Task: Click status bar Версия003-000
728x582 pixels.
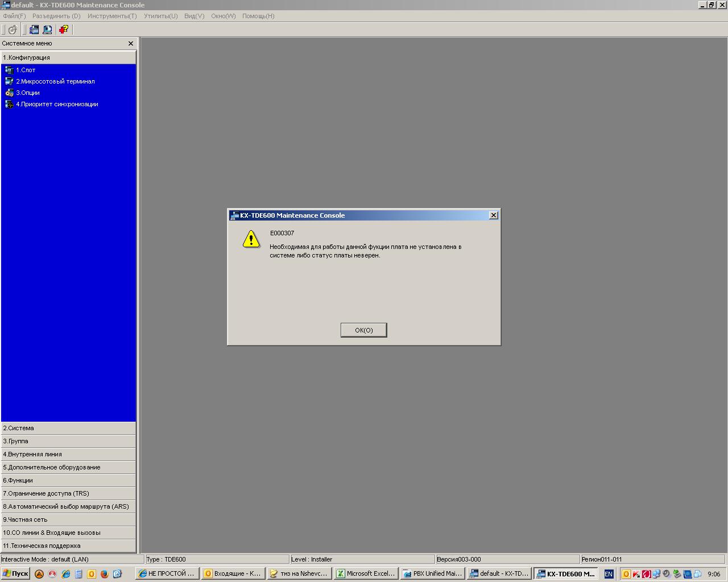Action: pos(507,559)
